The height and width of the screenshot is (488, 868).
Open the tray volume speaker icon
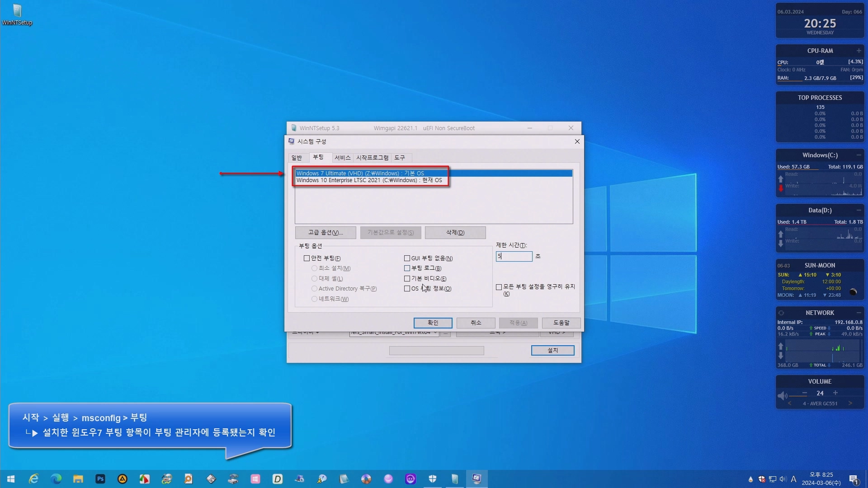783,479
